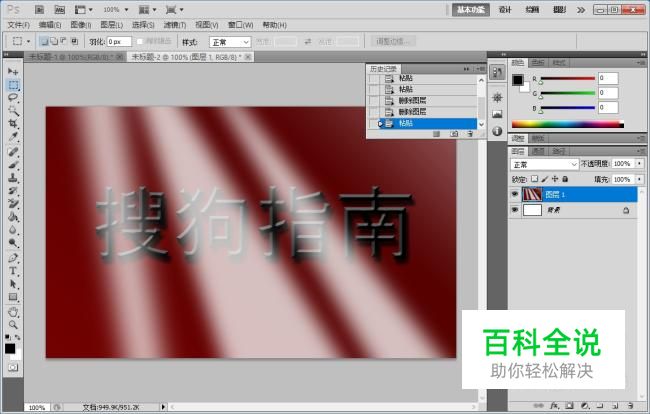
Task: Select the Magic Wand tool
Action: (13, 111)
